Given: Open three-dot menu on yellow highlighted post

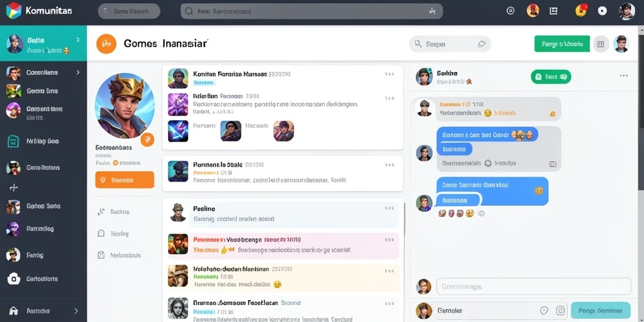Looking at the screenshot, I should tap(389, 271).
